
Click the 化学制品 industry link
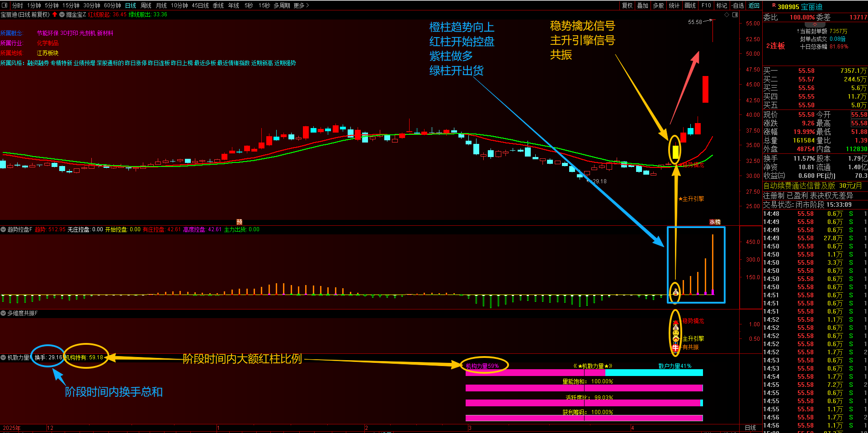(x=47, y=43)
